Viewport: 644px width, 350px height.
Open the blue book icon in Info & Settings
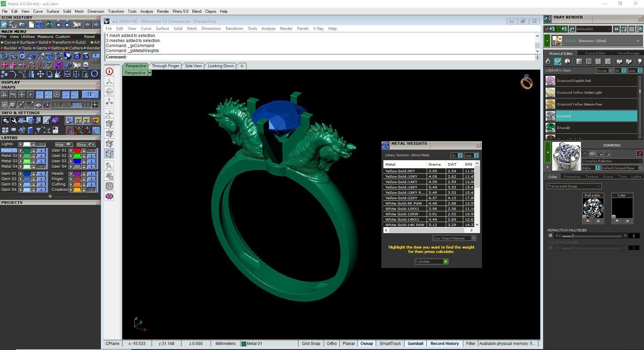click(x=30, y=130)
